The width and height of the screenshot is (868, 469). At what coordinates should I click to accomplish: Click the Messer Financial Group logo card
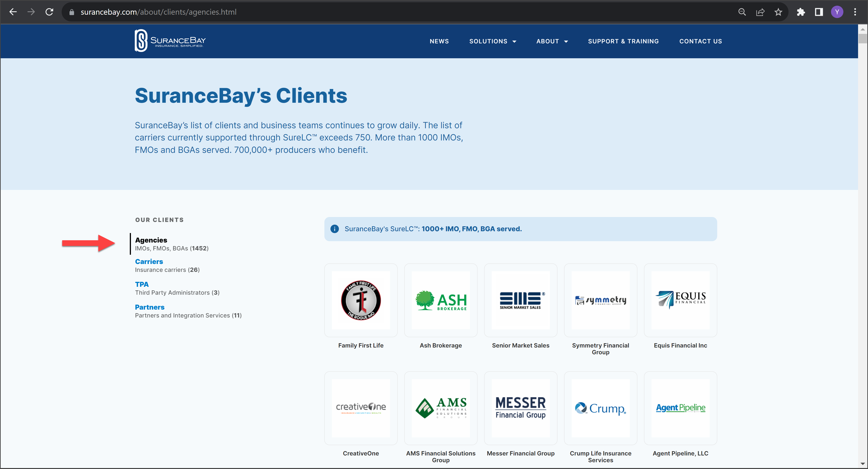click(x=521, y=408)
